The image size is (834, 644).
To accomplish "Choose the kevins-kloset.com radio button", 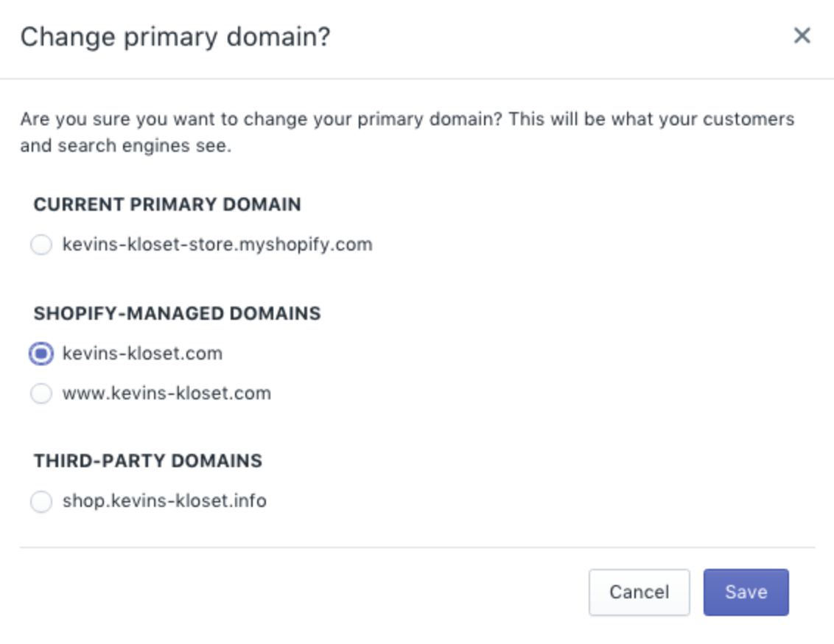I will (41, 354).
